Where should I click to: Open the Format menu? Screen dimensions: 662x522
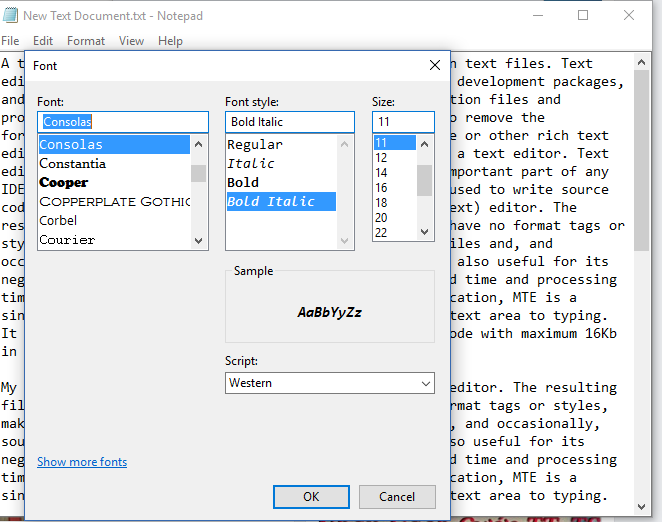point(86,41)
